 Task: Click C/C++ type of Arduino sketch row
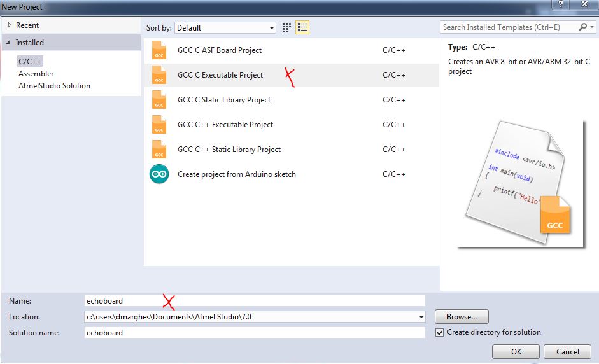coord(394,174)
